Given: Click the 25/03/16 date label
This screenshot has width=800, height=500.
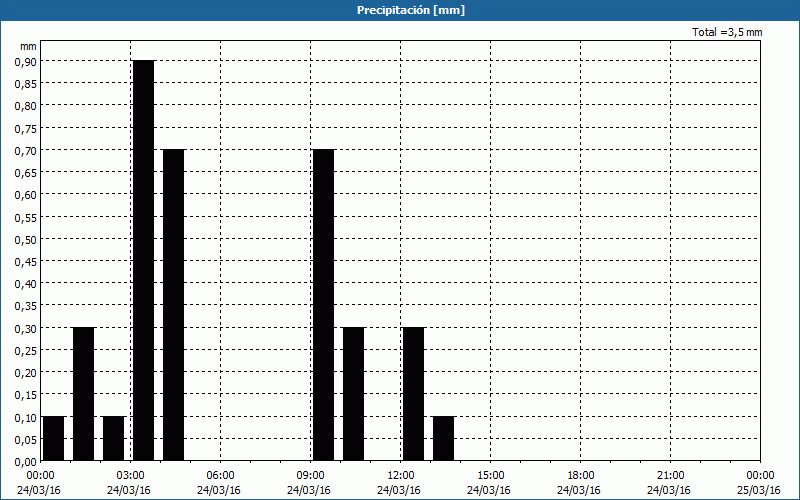Looking at the screenshot, I should pos(759,490).
